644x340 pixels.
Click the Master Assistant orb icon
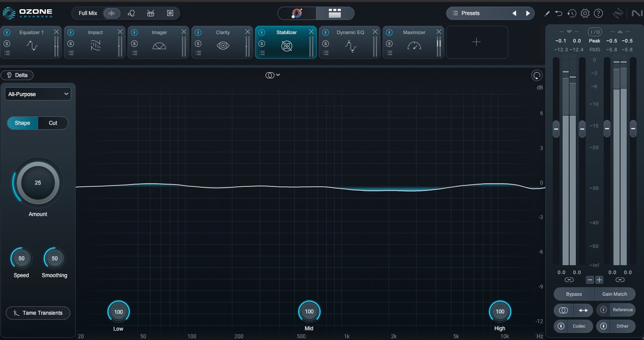[x=297, y=13]
